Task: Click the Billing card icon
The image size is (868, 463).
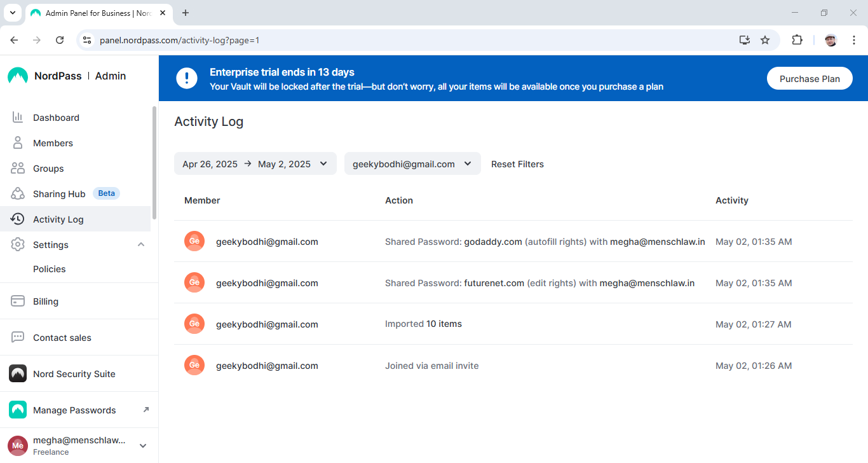Action: tap(18, 301)
